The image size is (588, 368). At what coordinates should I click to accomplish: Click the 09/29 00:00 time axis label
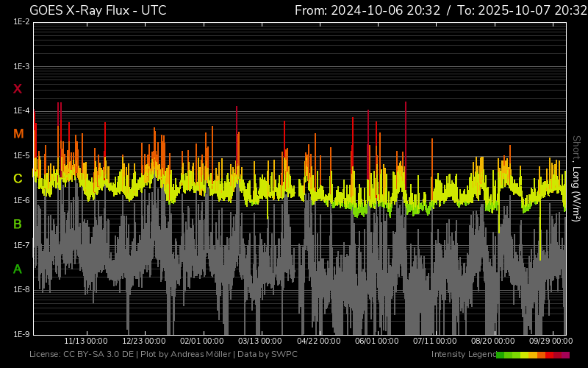(x=551, y=341)
